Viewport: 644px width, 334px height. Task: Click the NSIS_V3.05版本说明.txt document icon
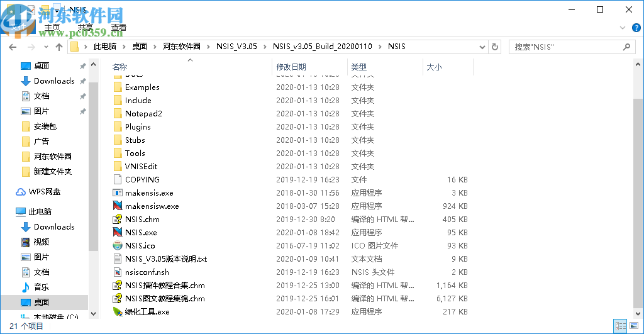118,259
